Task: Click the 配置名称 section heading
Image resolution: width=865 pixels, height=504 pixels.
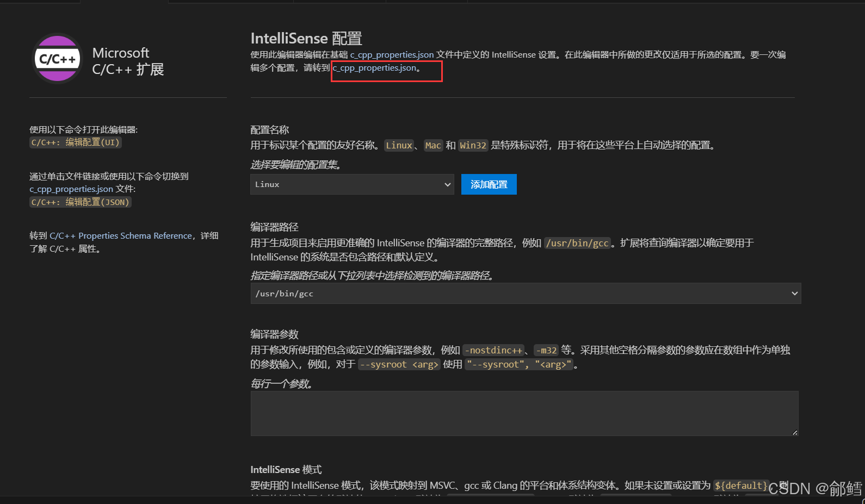Action: pos(270,130)
